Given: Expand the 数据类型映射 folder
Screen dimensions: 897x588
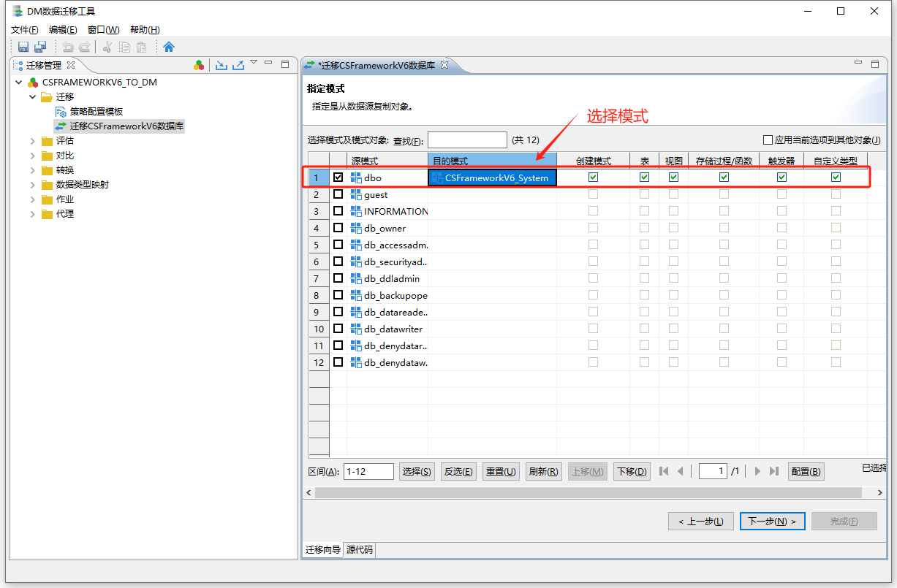Looking at the screenshot, I should click(x=32, y=185).
